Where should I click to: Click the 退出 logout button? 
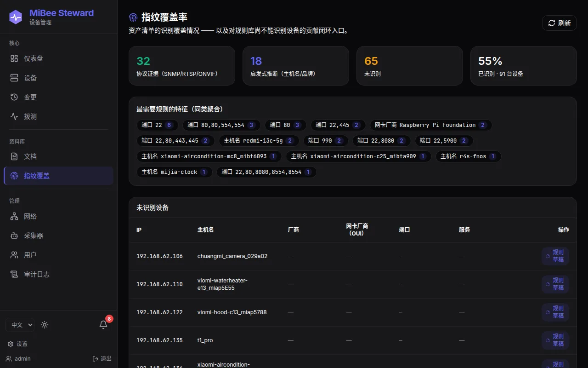pos(102,359)
